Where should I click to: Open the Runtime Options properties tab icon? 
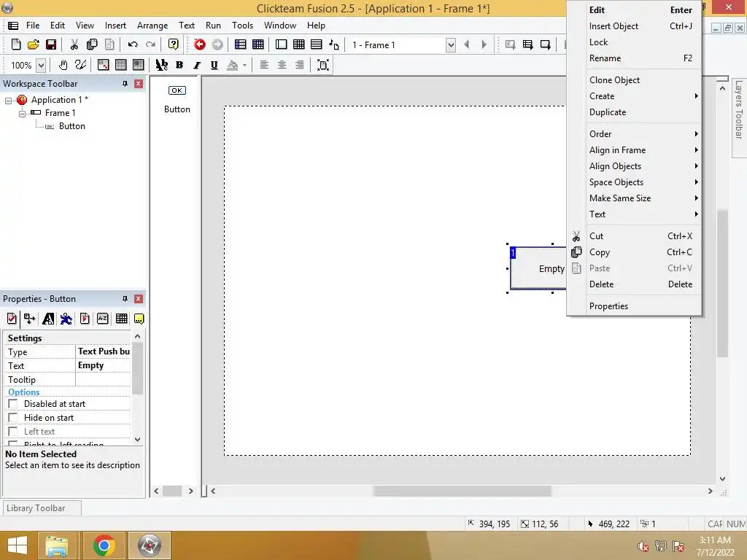pos(85,319)
